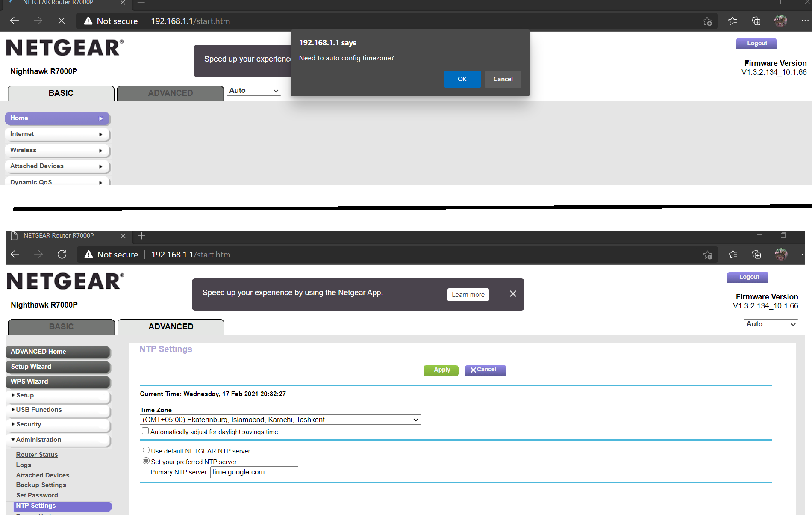Enable automatically adjust for daylight savings time
Image resolution: width=812 pixels, height=515 pixels.
[145, 431]
